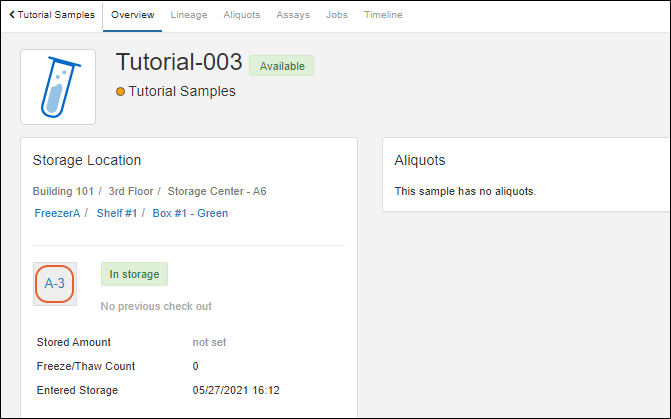This screenshot has height=419, width=671.
Task: Click the orange sample type dot
Action: click(121, 91)
